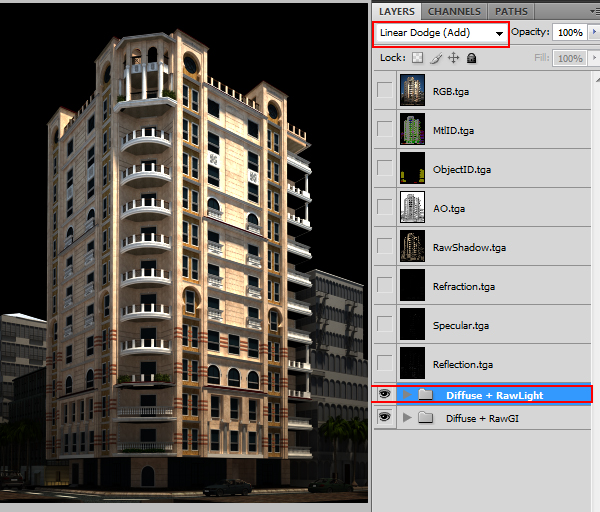Click the Diffuse + RawLight folder icon

pyautogui.click(x=425, y=394)
